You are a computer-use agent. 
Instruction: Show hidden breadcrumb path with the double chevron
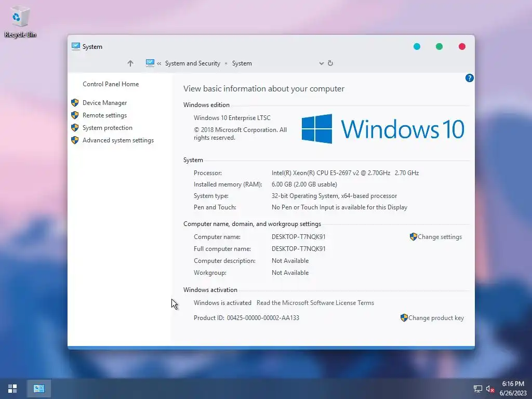[x=159, y=63]
